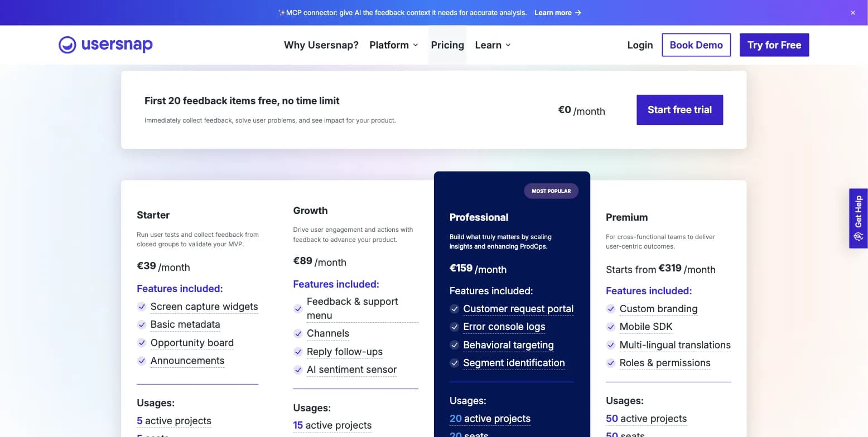The height and width of the screenshot is (437, 868).
Task: Click checkmark icon beside AI sentiment sensor
Action: (x=298, y=370)
